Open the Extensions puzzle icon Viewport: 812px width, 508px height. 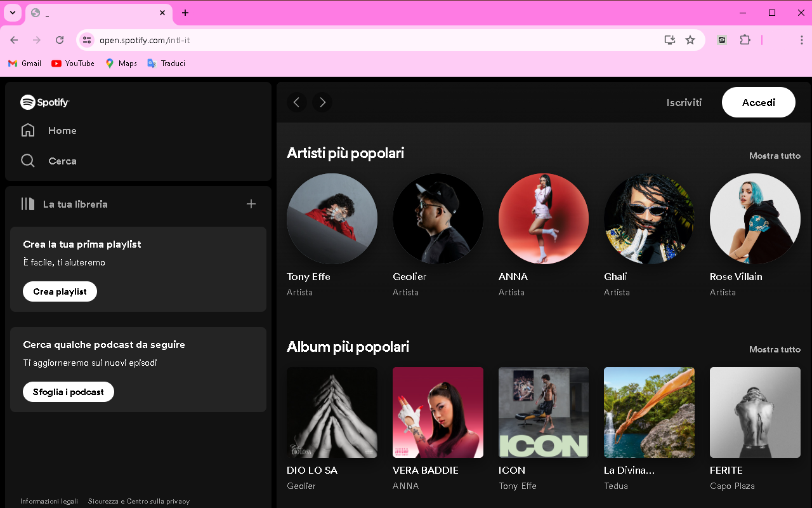point(745,40)
